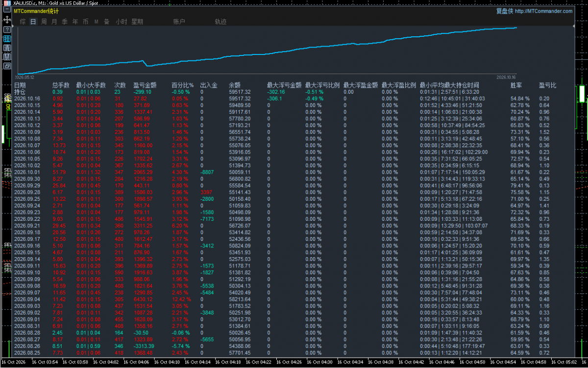The image size is (588, 368).
Task: Open the 账户 account tab
Action: (179, 22)
